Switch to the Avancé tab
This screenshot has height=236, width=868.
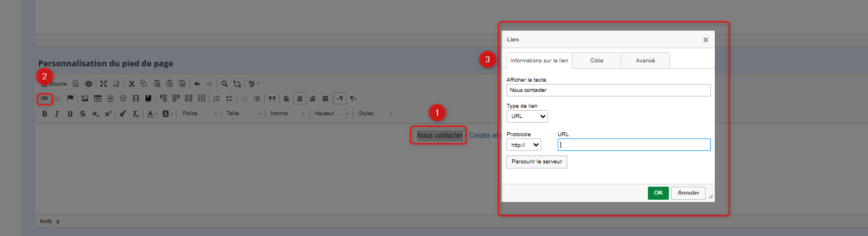[645, 61]
